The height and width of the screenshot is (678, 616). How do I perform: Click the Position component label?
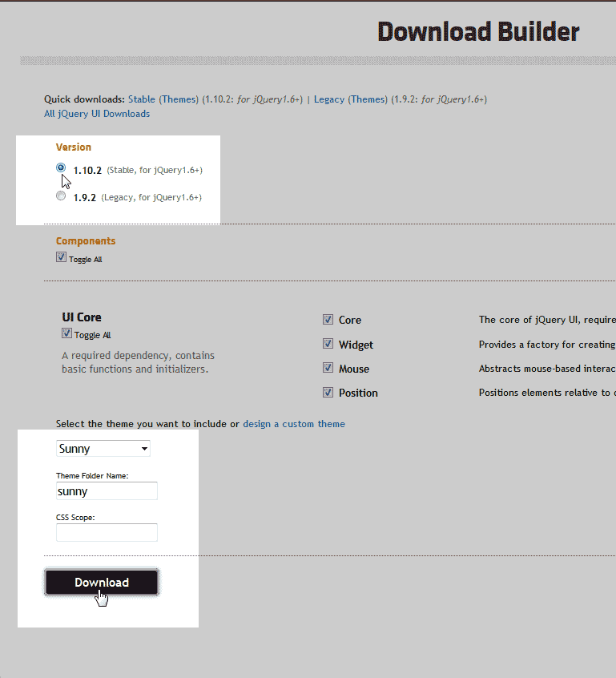click(x=358, y=393)
